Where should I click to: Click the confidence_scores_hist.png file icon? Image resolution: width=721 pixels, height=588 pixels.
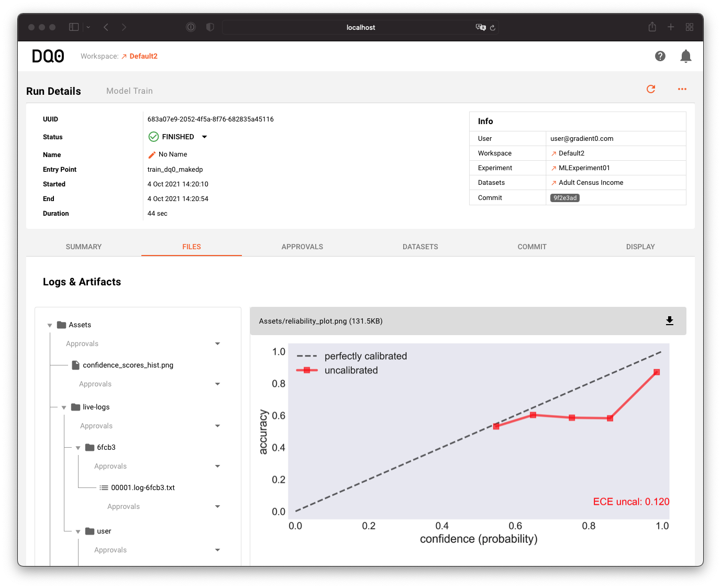pyautogui.click(x=75, y=365)
